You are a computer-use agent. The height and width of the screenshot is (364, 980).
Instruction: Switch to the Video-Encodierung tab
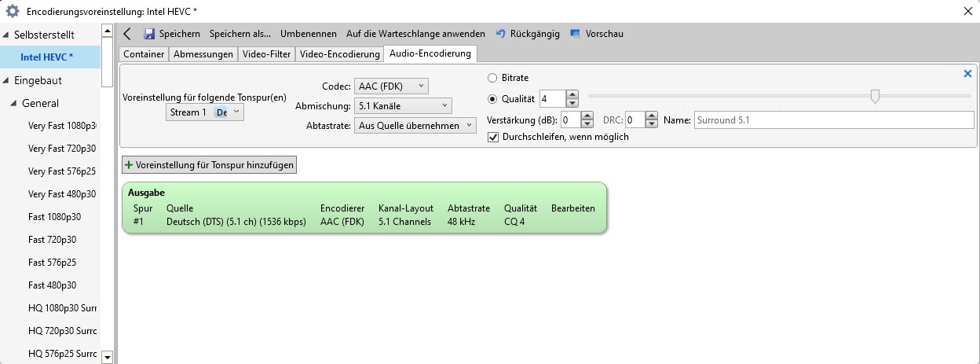click(339, 54)
